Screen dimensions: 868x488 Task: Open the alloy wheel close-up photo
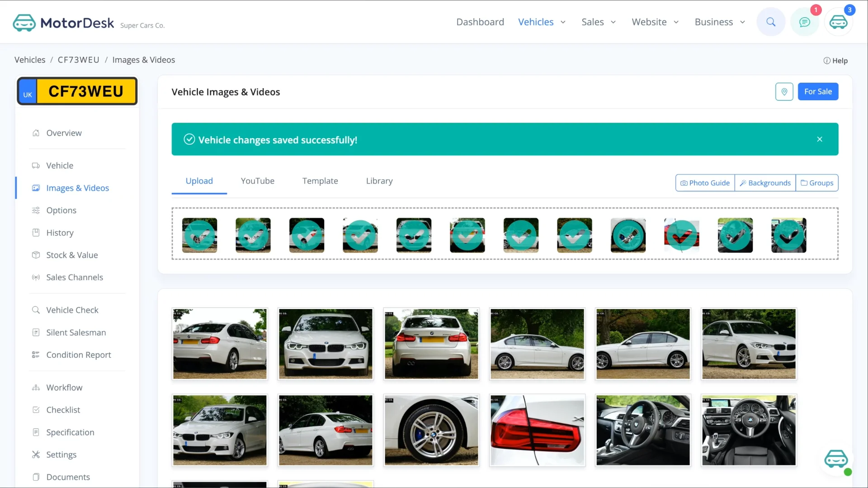(431, 430)
